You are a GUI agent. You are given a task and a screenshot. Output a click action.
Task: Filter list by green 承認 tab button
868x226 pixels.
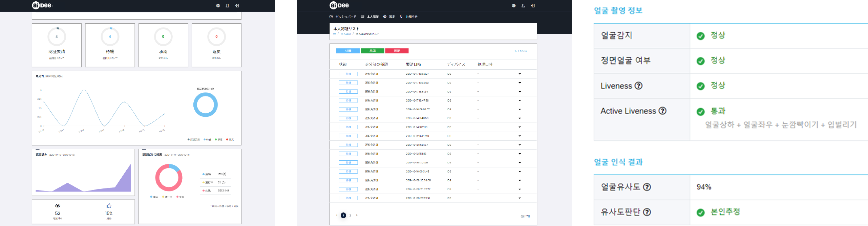(373, 51)
